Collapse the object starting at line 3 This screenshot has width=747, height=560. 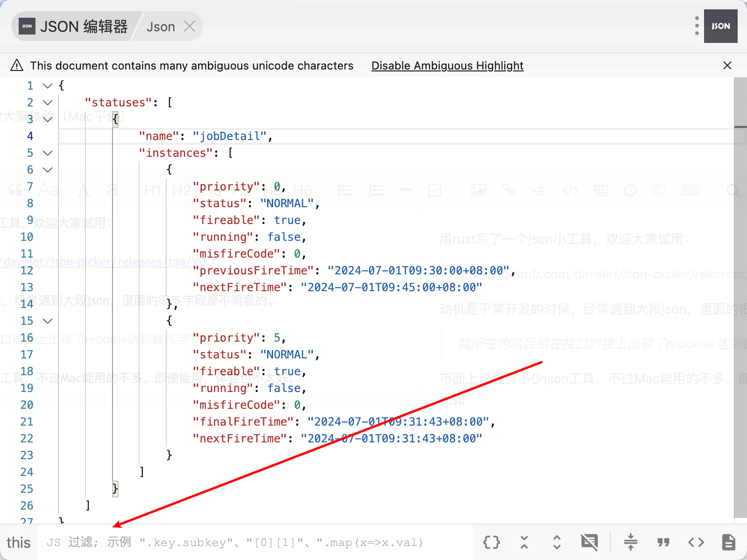[x=48, y=119]
